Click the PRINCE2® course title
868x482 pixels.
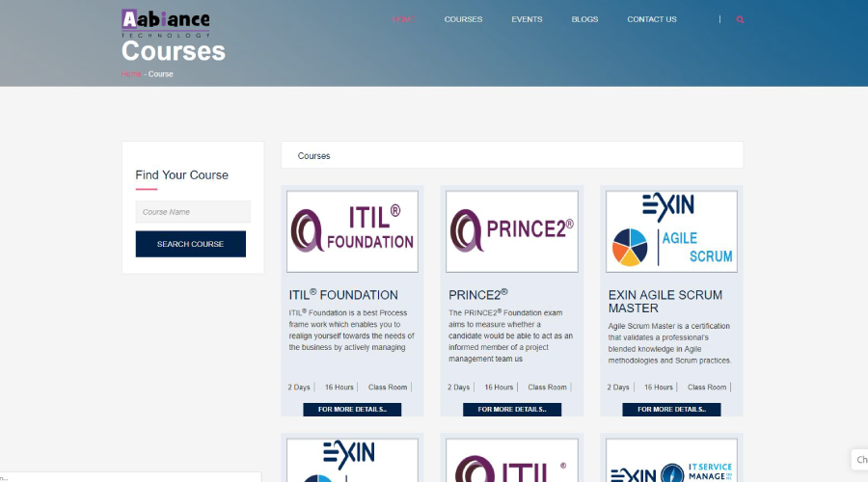[478, 294]
